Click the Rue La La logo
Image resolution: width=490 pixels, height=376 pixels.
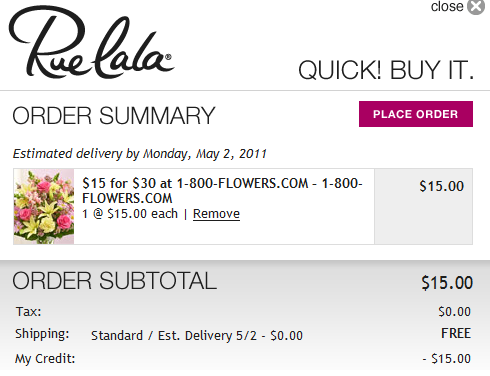coord(91,42)
